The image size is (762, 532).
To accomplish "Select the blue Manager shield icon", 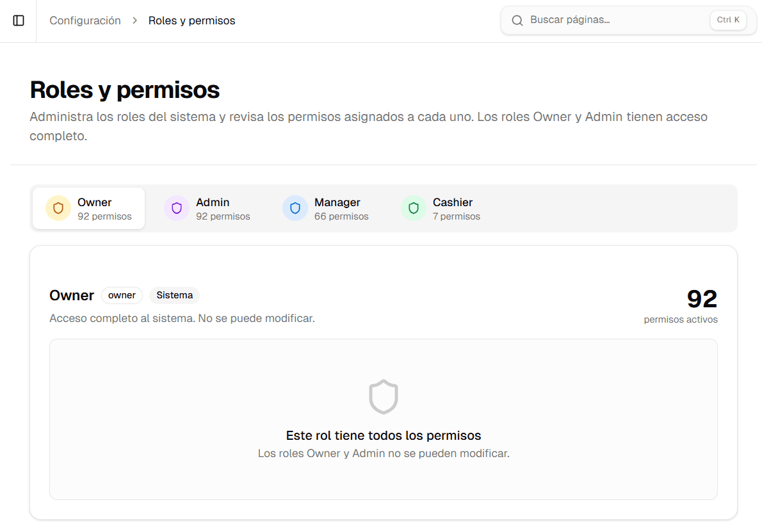I will pos(295,208).
